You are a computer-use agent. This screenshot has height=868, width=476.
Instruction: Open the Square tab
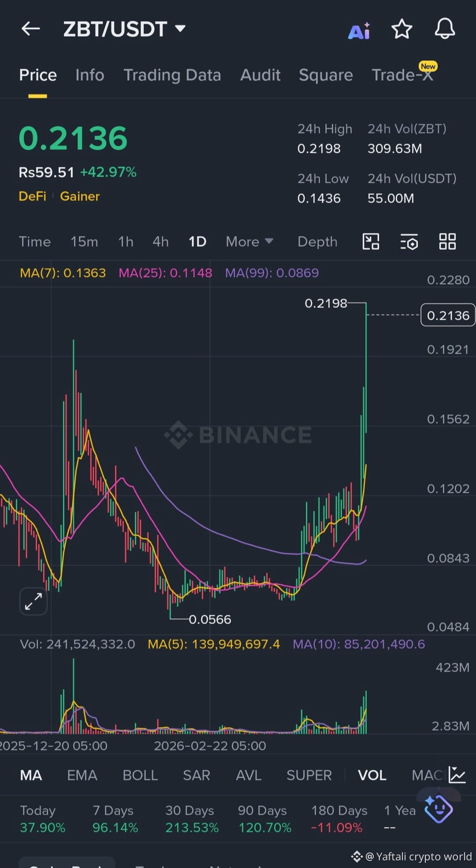pos(326,75)
